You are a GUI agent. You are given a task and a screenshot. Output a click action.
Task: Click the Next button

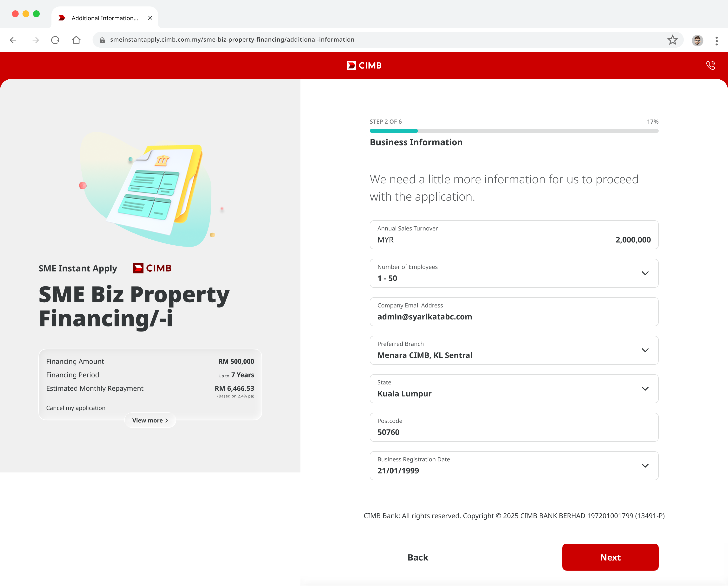tap(610, 557)
